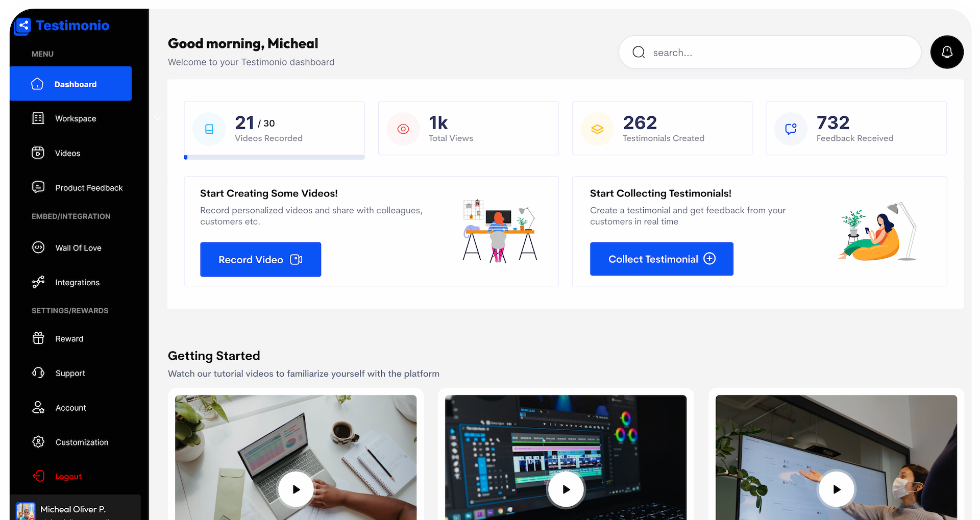This screenshot has width=980, height=520.
Task: Click the Collect Testimonial button
Action: 661,259
